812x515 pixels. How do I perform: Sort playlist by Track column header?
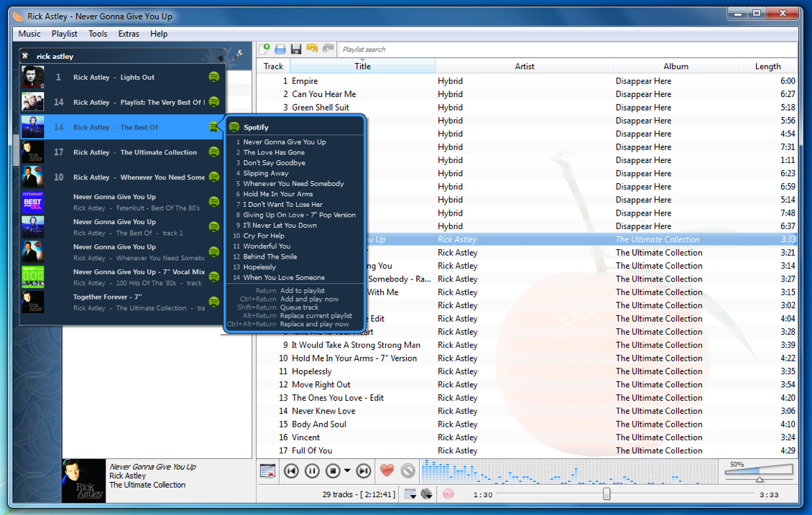[273, 66]
